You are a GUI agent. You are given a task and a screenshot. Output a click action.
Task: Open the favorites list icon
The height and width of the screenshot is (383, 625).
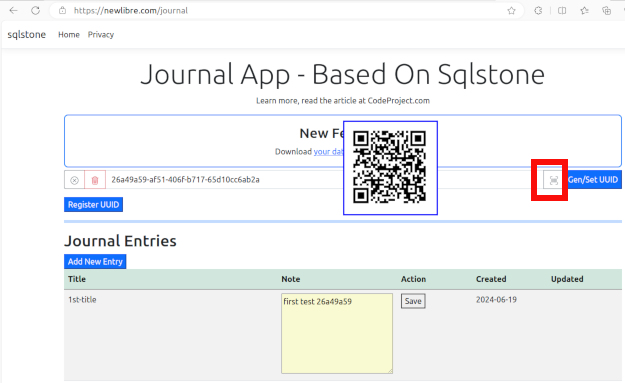[x=584, y=11]
